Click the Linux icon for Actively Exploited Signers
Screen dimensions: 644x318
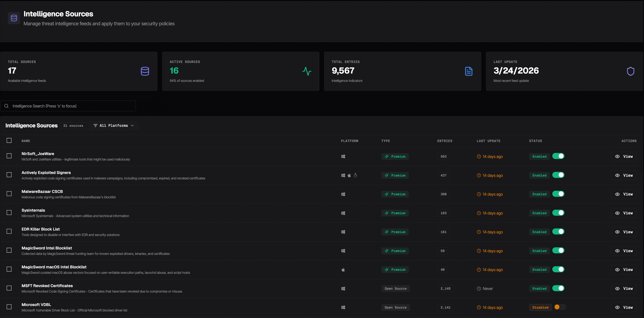pos(355,175)
